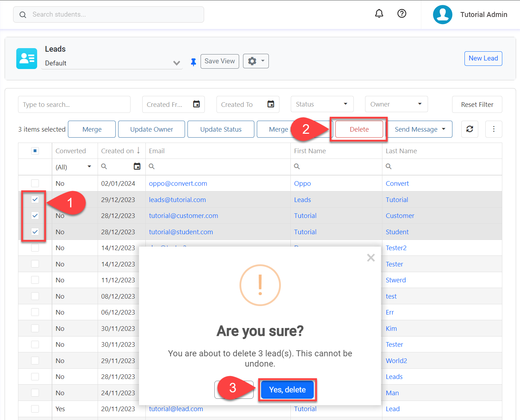The width and height of the screenshot is (520, 420).
Task: Check the tutorial@lead.com row checkbox
Action: tap(35, 409)
